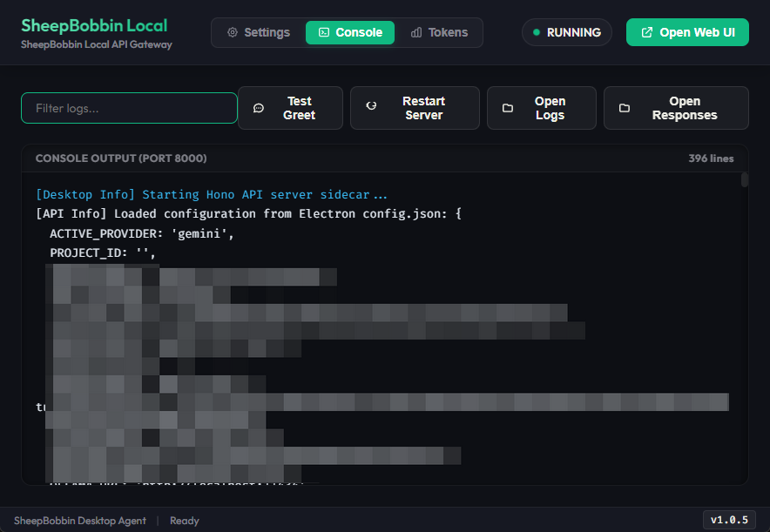
Task: Click the Starting Hono API server log line
Action: click(x=212, y=195)
